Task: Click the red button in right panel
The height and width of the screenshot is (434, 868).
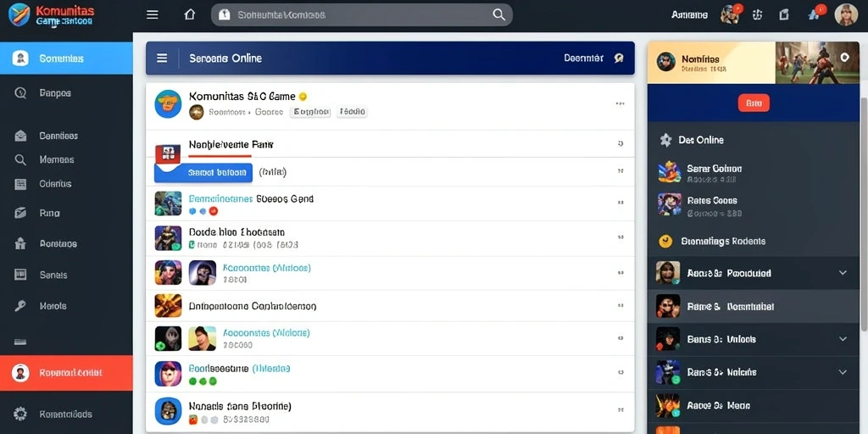Action: [754, 103]
